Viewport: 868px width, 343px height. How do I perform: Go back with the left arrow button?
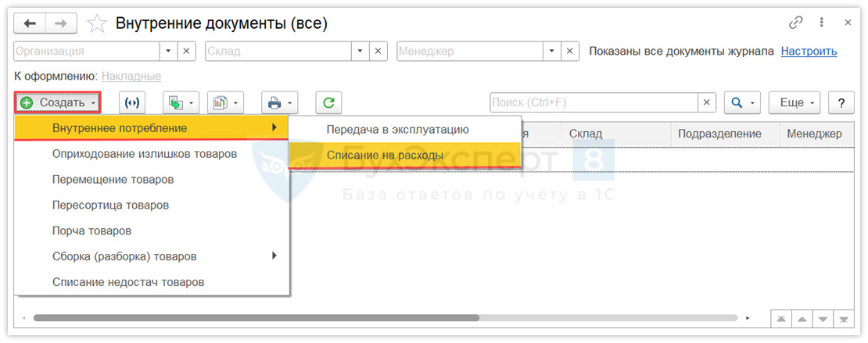coord(30,23)
